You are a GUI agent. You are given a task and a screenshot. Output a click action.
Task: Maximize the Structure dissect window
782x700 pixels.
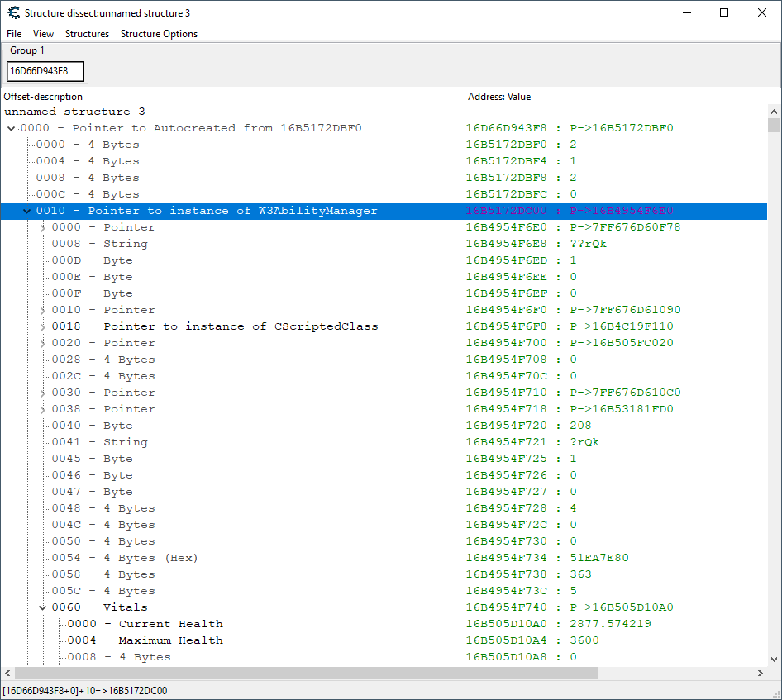click(724, 12)
